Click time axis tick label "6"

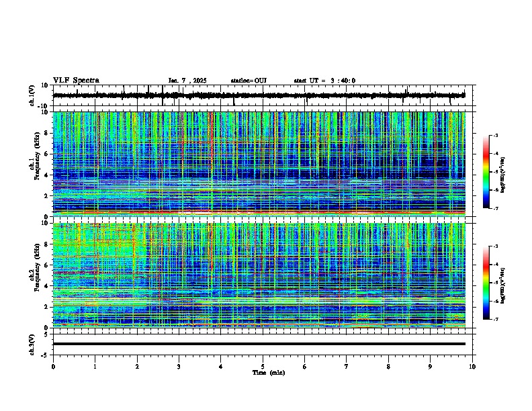305,367
